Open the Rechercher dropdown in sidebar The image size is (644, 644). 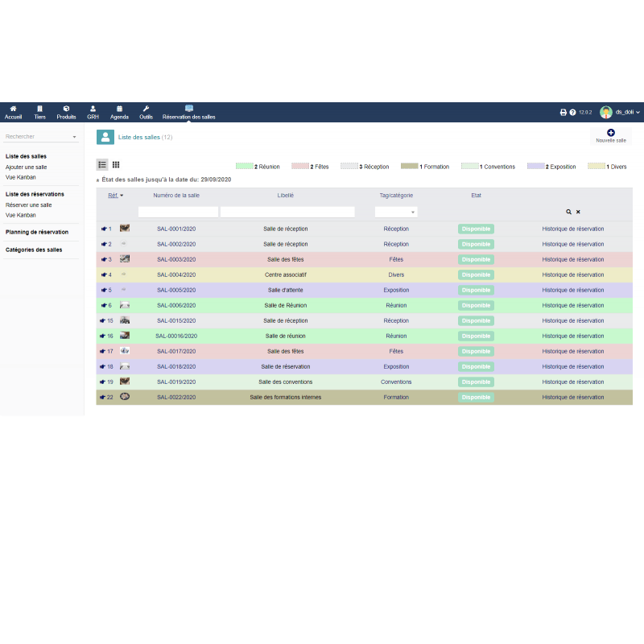tap(41, 137)
